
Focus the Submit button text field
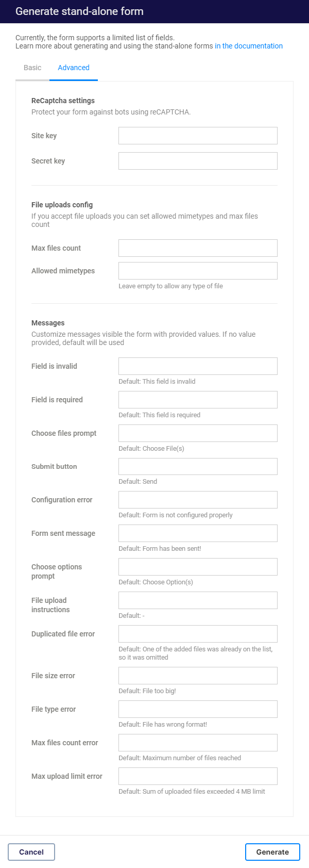coord(198,466)
